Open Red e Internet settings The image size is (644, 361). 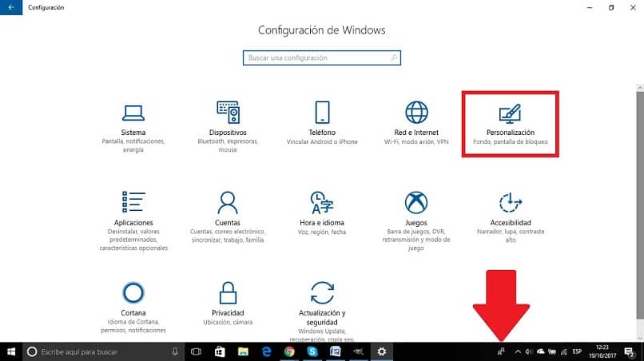coord(416,123)
